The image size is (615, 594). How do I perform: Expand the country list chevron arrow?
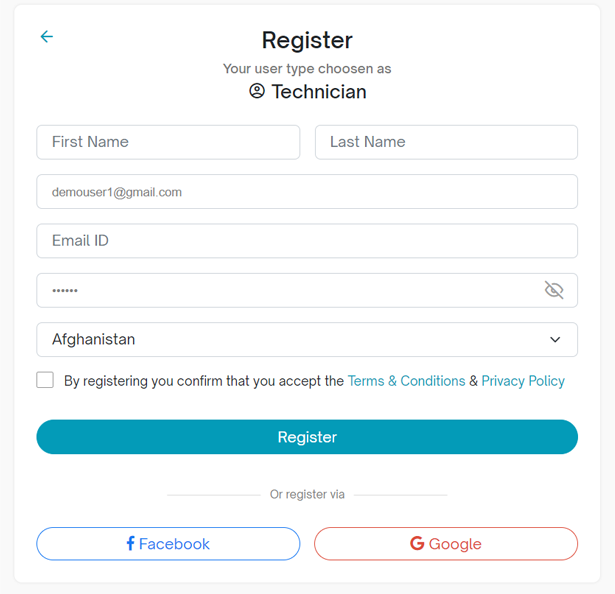pyautogui.click(x=555, y=340)
